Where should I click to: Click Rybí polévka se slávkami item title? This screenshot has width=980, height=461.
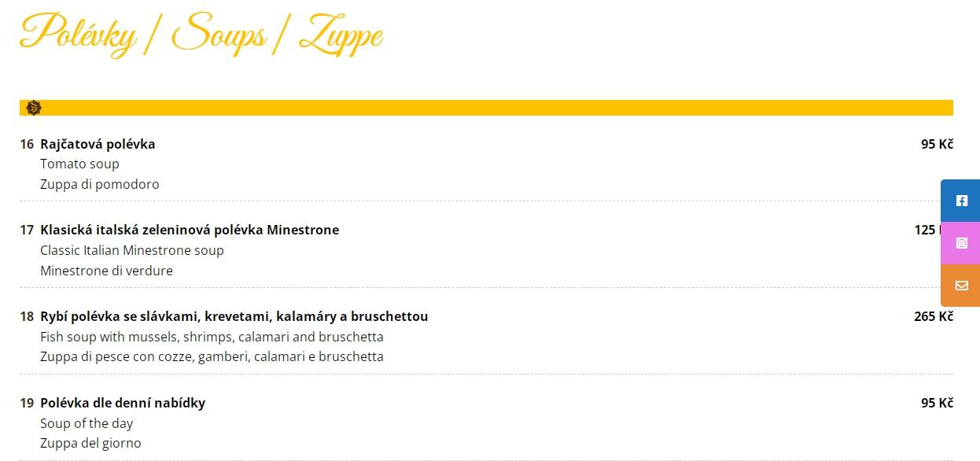pyautogui.click(x=234, y=316)
